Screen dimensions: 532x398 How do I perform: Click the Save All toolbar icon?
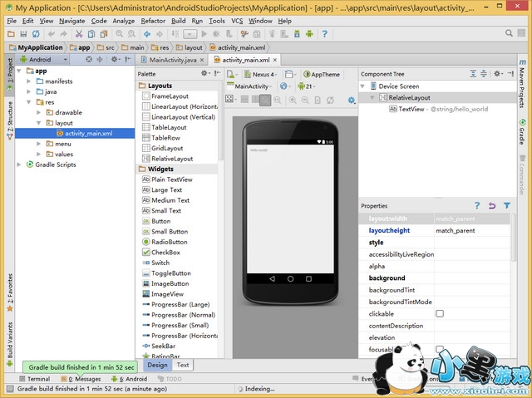(22, 34)
